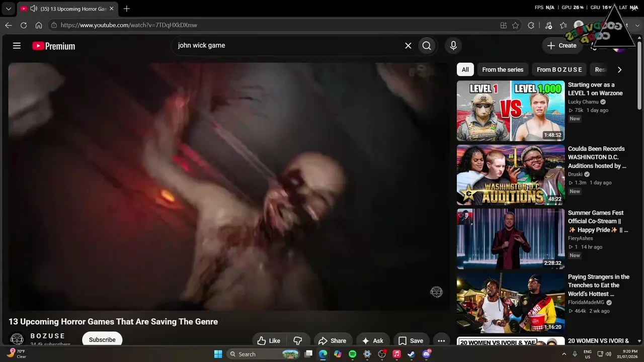Open the Paying Strangers video thumbnail
Viewport: 644px width, 362px height.
(x=511, y=303)
